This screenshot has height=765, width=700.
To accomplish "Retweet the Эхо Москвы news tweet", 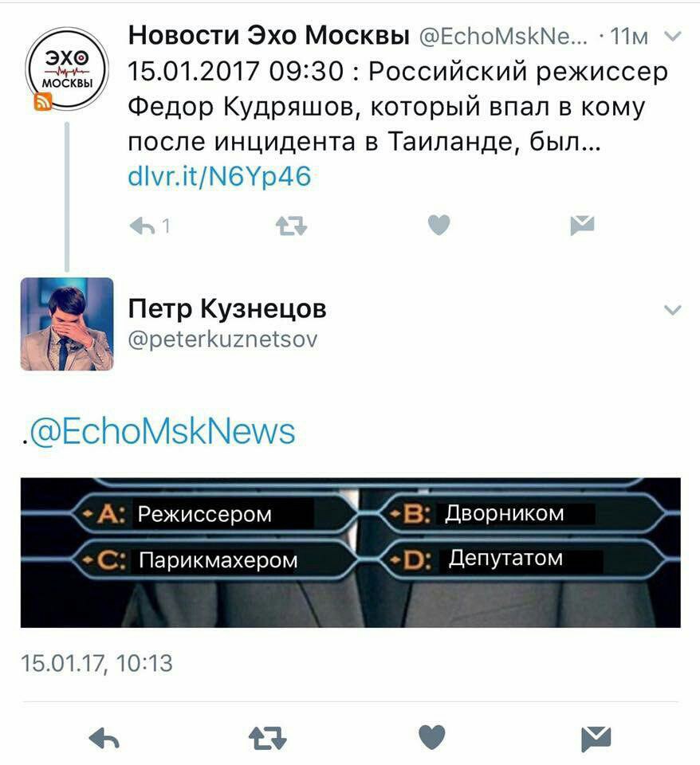I will pyautogui.click(x=292, y=226).
